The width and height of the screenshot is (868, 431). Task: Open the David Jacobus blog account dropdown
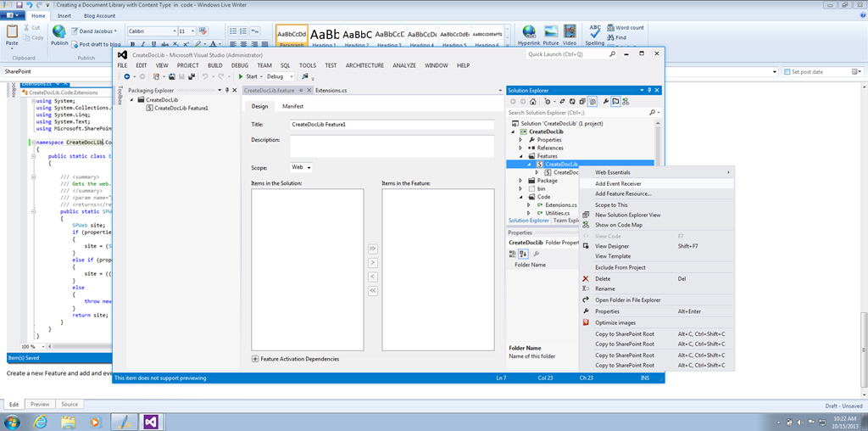[93, 31]
